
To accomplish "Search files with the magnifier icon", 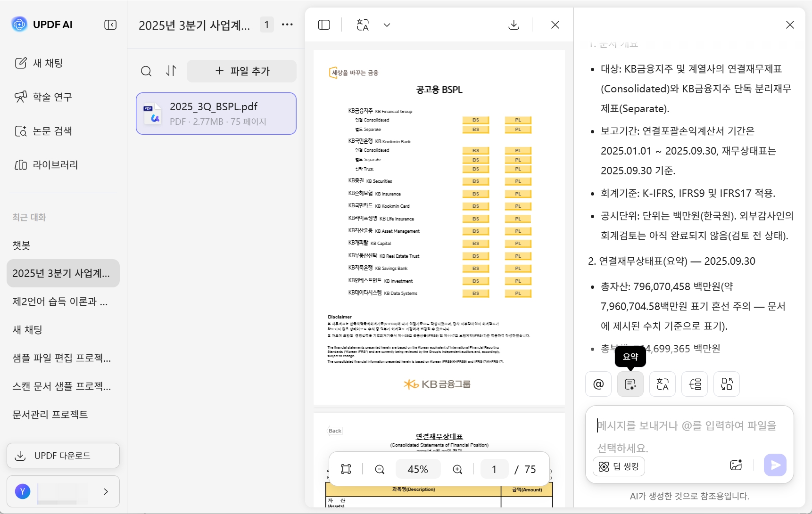I will [x=146, y=71].
